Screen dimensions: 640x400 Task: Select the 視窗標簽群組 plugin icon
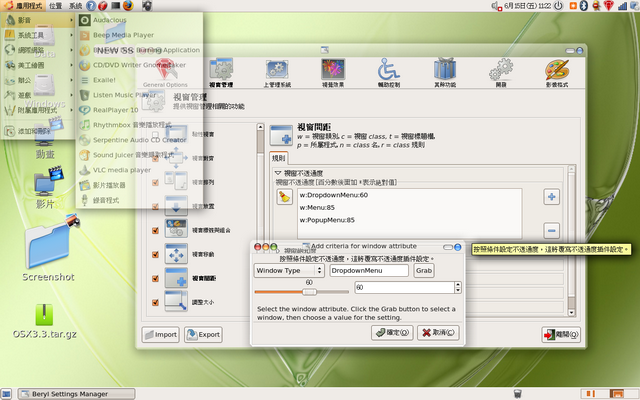pos(176,229)
